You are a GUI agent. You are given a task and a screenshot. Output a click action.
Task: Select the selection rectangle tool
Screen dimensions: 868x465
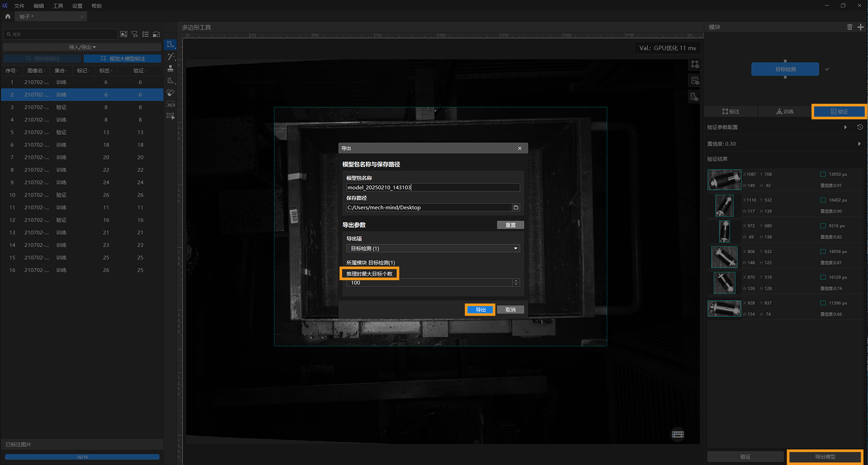click(x=170, y=116)
